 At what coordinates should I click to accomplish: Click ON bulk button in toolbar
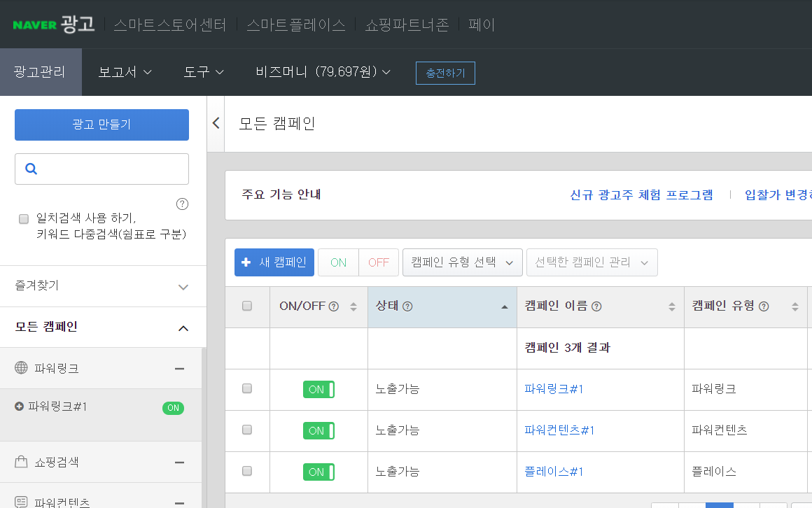tap(338, 262)
